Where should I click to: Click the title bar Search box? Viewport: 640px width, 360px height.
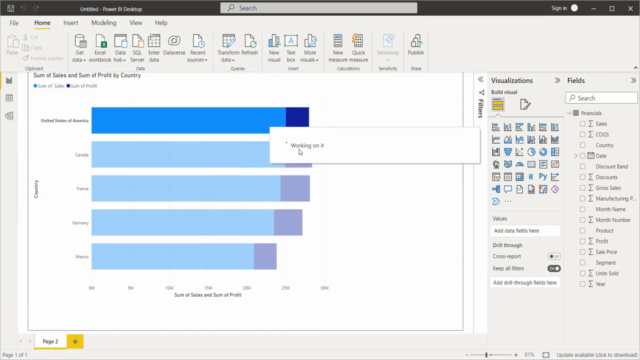coord(319,8)
